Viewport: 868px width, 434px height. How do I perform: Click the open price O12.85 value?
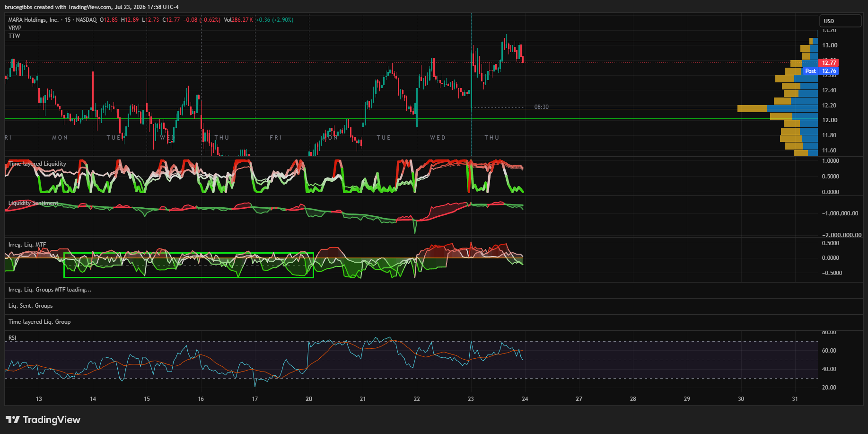click(109, 20)
